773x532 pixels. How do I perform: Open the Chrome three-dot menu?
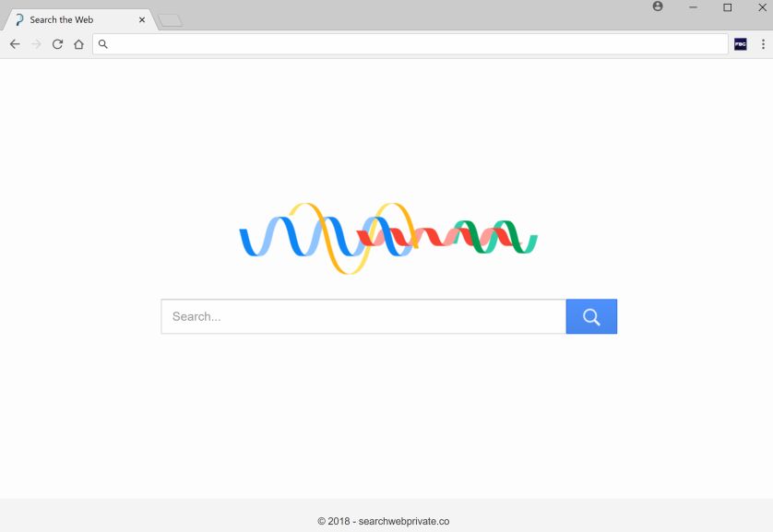(x=763, y=44)
